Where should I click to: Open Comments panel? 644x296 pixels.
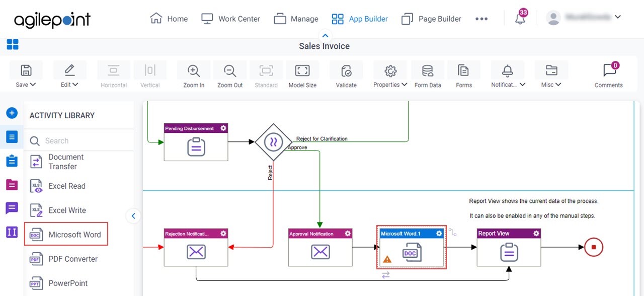[x=609, y=75]
